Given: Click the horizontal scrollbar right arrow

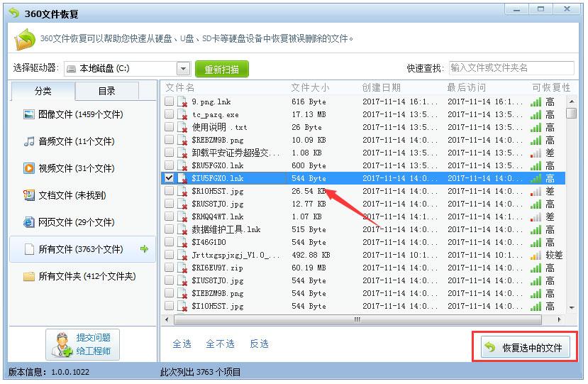Looking at the screenshot, I should click(559, 320).
